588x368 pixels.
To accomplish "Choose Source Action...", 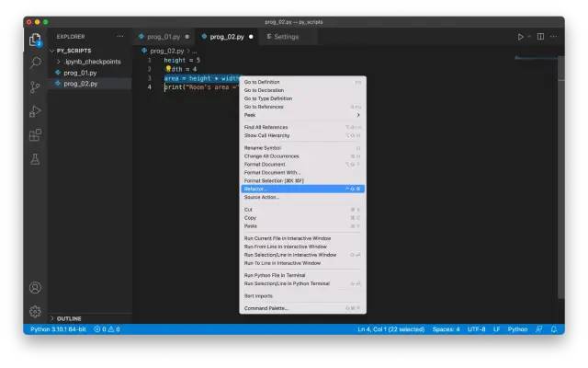I will [302, 197].
